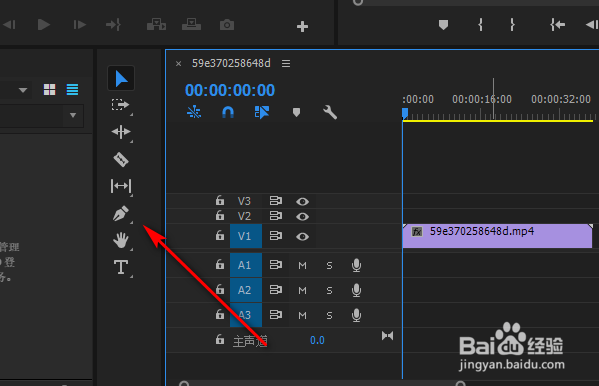Select the Razor tool

pyautogui.click(x=121, y=159)
